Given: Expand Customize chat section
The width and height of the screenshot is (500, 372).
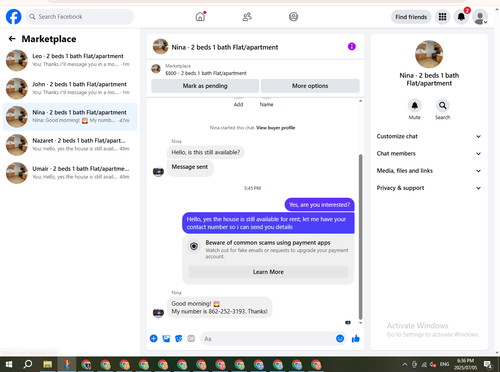Looking at the screenshot, I should 429,136.
